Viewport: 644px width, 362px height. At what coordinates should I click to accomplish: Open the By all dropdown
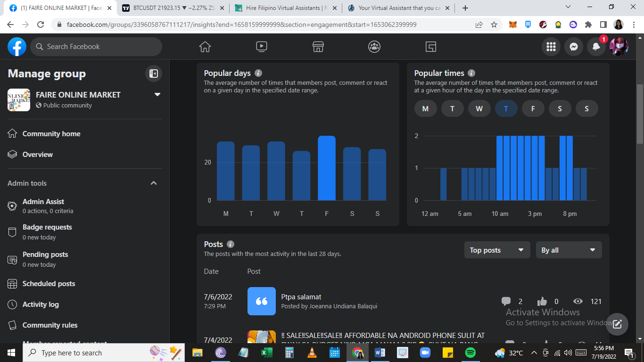[569, 250]
